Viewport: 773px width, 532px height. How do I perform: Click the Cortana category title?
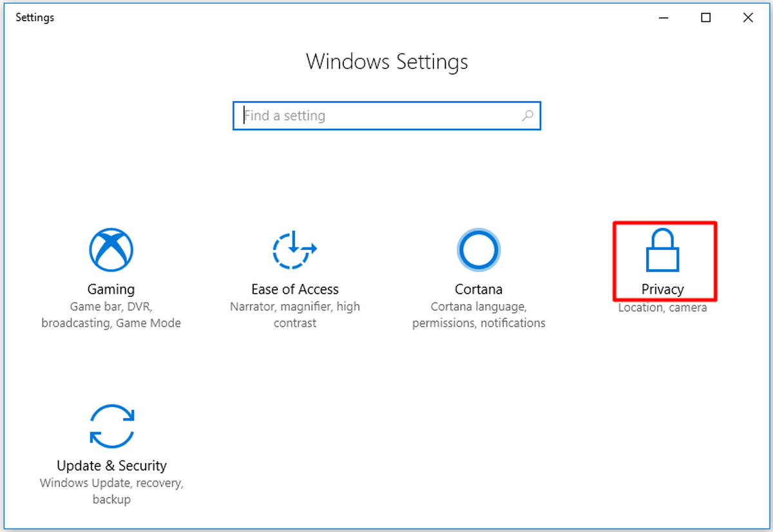pos(479,289)
